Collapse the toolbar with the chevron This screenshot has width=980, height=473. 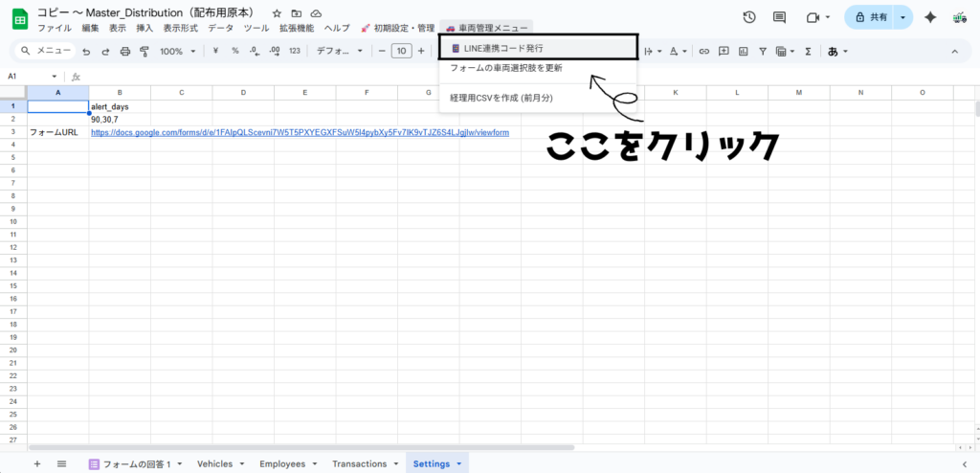click(953, 51)
